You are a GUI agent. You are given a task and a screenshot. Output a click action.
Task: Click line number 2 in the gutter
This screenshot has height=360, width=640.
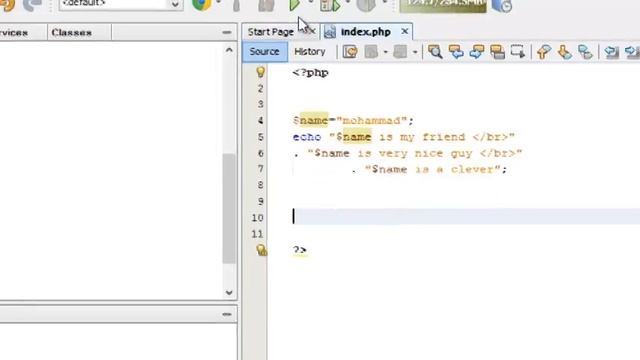260,89
